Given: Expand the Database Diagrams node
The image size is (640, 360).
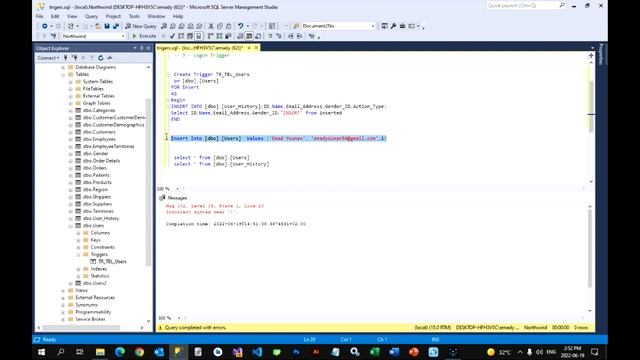Looking at the screenshot, I should point(63,67).
